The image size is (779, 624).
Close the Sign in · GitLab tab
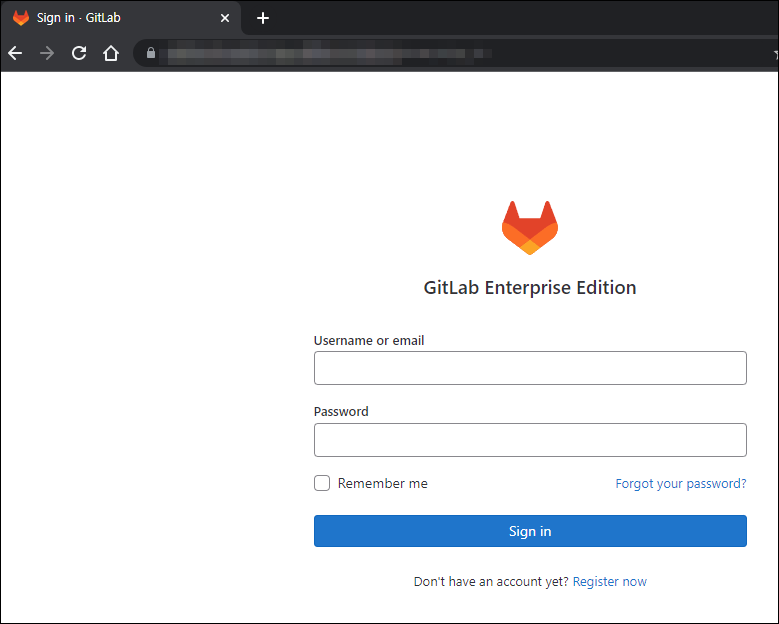pyautogui.click(x=225, y=18)
